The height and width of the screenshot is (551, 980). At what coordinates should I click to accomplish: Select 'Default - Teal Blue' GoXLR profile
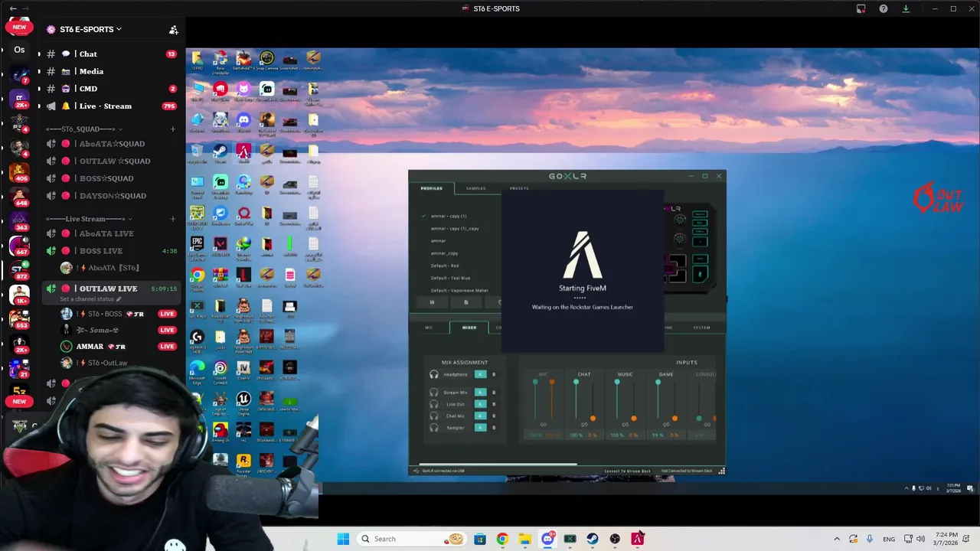450,278
